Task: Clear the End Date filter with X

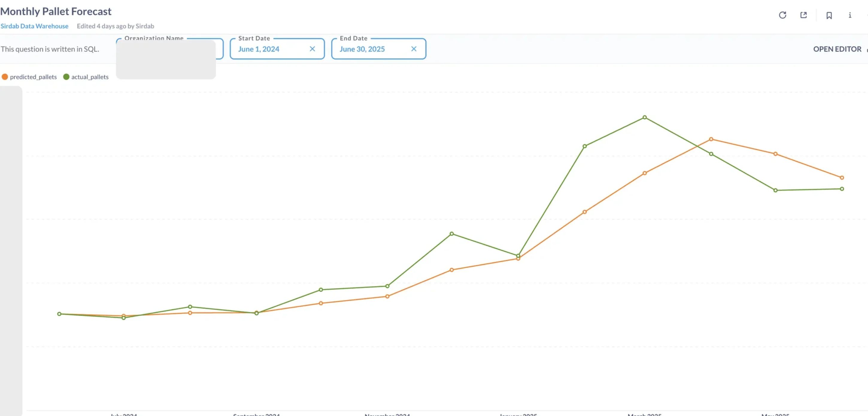Action: click(414, 49)
